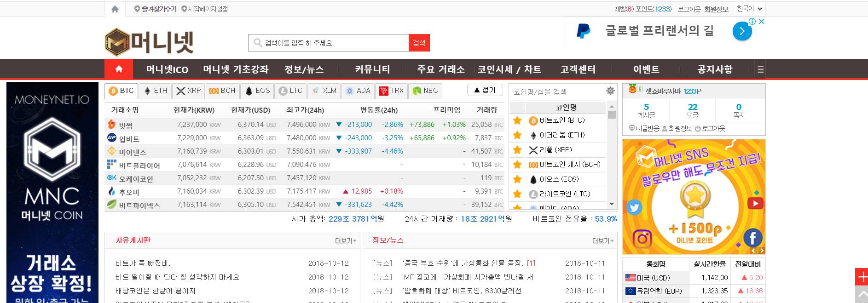This screenshot has width=868, height=303.
Task: Open 코인시세 / 차트 menu
Action: [x=509, y=69]
